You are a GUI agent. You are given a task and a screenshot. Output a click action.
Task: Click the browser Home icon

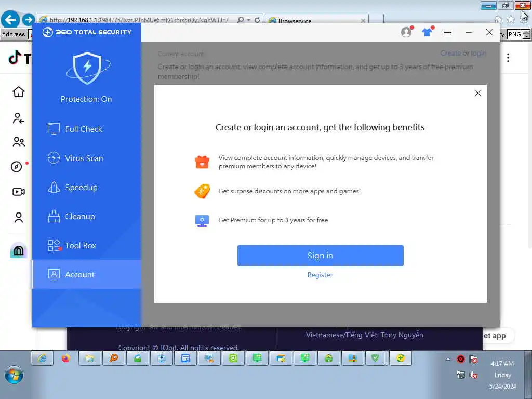pos(498,20)
